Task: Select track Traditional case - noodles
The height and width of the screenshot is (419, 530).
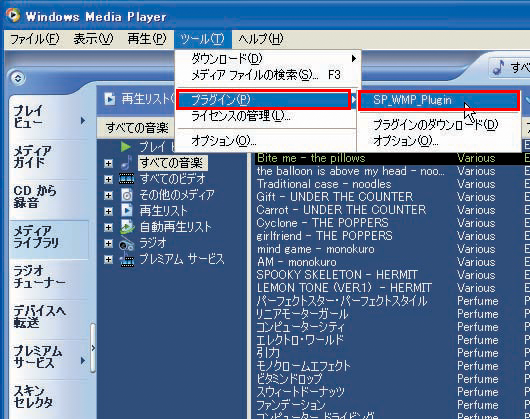Action: tap(324, 184)
